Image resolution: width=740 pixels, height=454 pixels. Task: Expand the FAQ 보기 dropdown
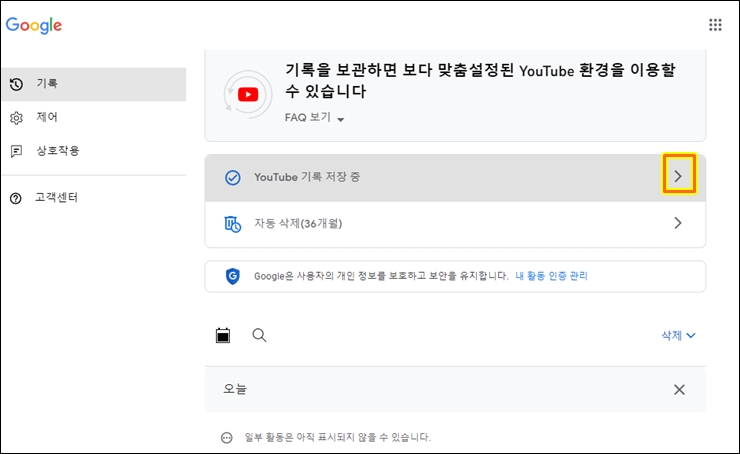coord(314,118)
